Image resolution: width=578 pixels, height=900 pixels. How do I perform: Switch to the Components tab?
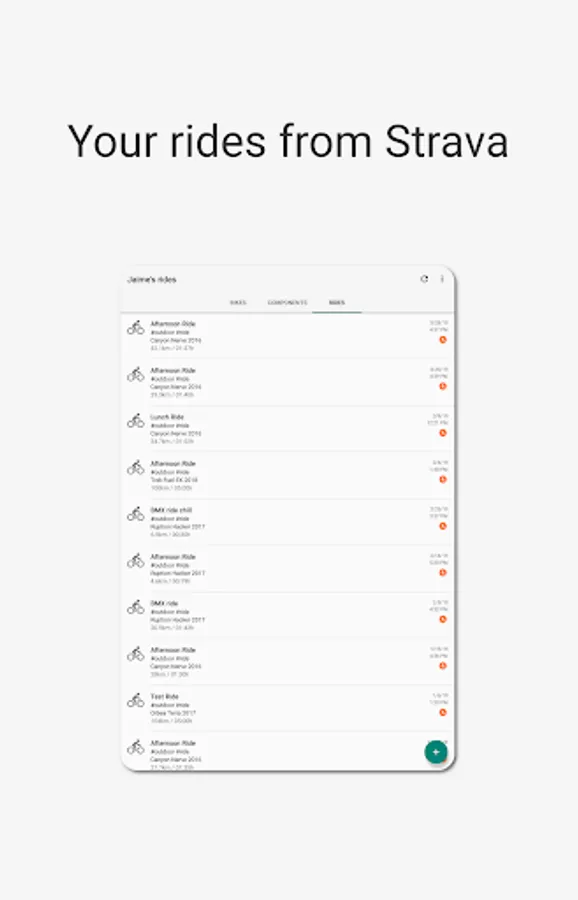[x=287, y=302]
